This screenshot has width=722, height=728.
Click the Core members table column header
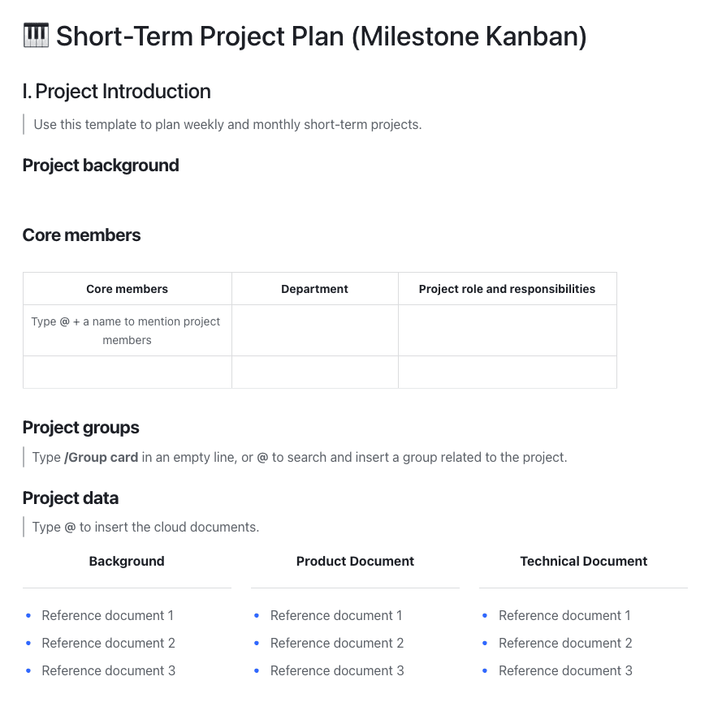(128, 289)
